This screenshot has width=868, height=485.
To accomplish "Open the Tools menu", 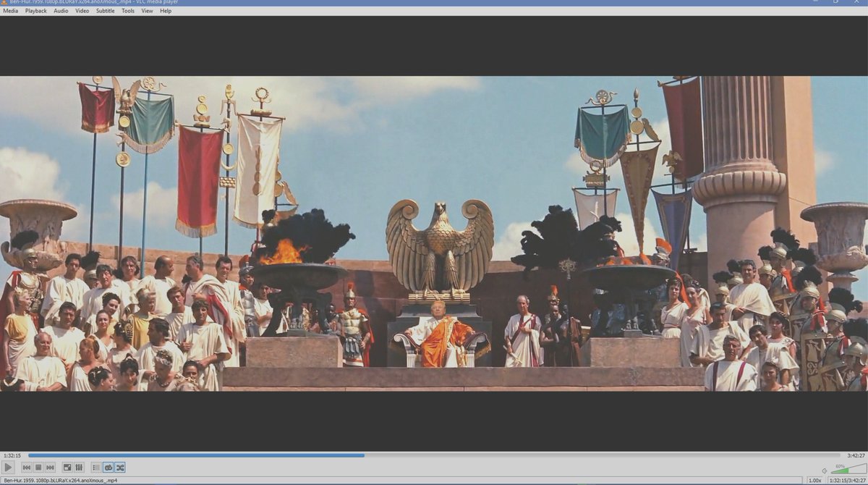I will coord(128,11).
